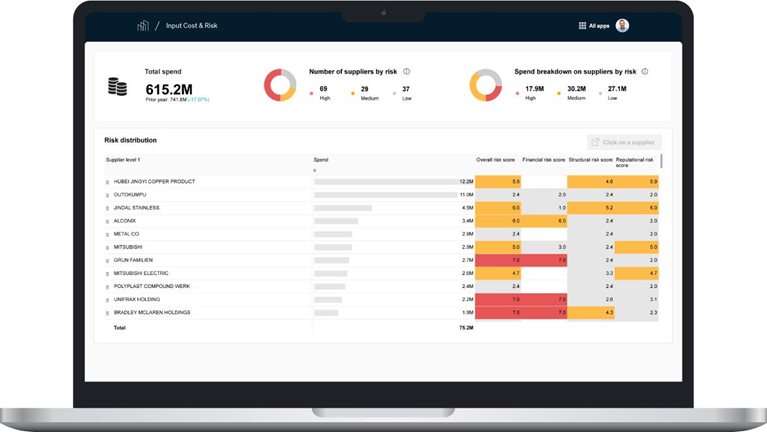Open the Input Cost & Risk breadcrumb
The height and width of the screenshot is (432, 767).
pos(194,25)
